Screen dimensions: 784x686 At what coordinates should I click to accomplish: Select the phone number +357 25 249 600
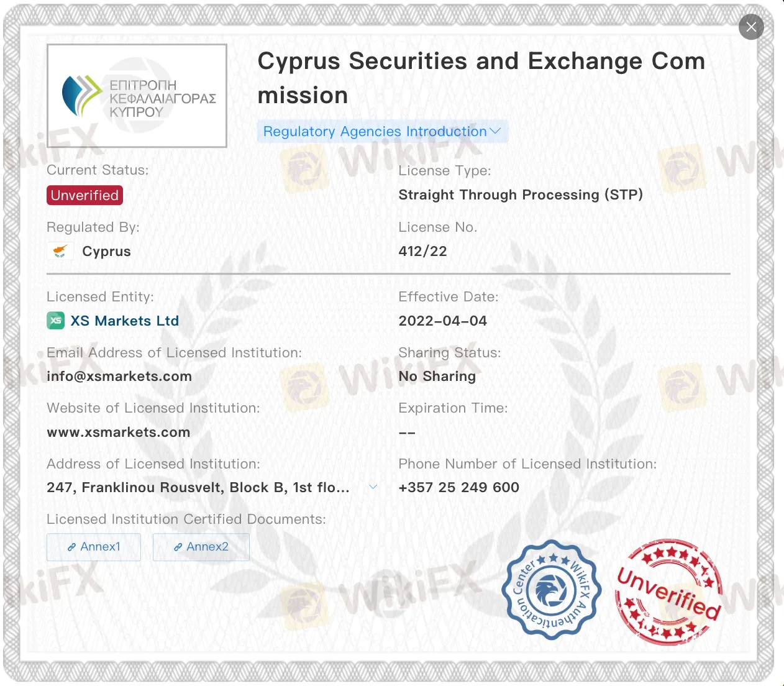pos(459,488)
